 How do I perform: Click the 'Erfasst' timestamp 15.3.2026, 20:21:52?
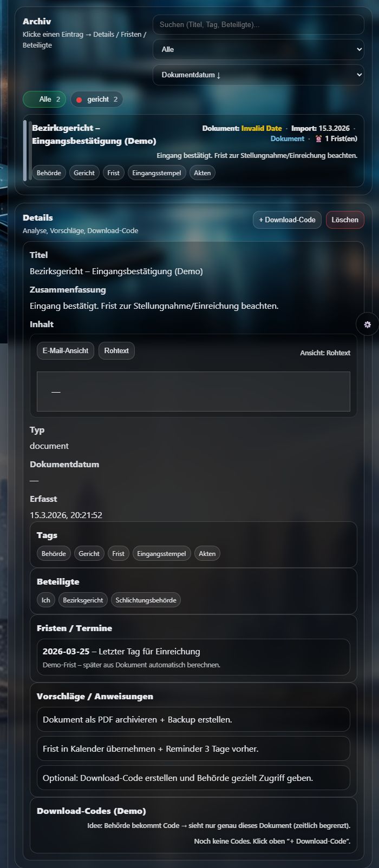[66, 515]
